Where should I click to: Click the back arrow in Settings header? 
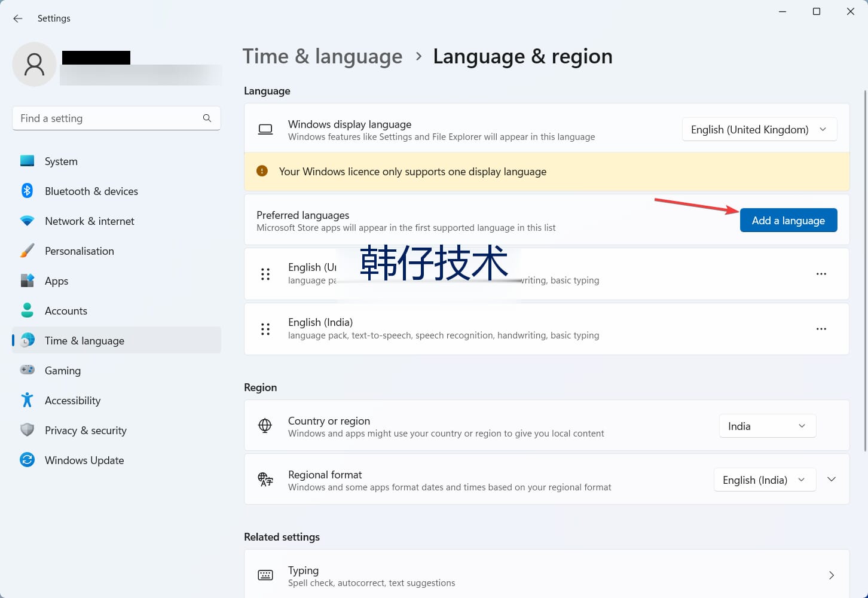click(x=18, y=19)
